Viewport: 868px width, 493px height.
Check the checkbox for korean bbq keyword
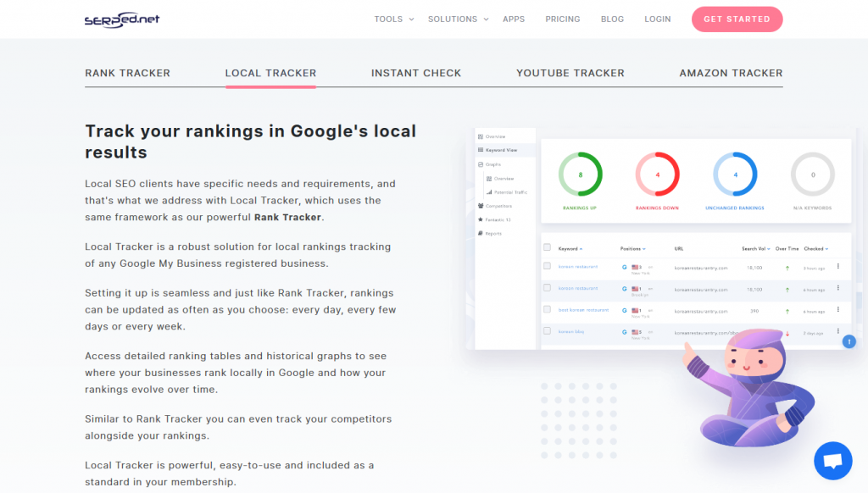547,331
